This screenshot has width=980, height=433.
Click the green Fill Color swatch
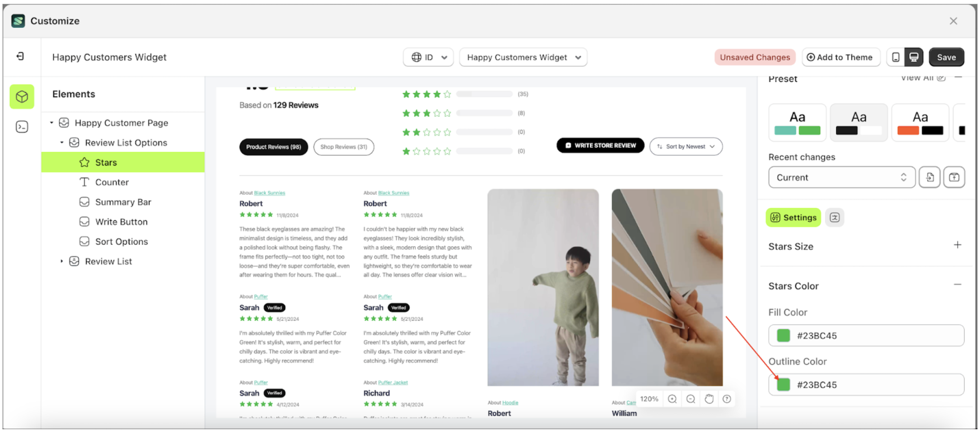click(783, 335)
